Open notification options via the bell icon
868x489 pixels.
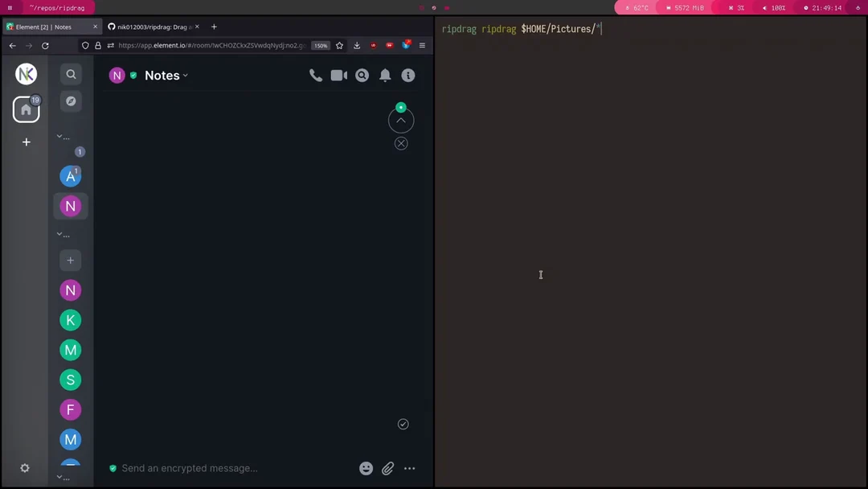385,75
